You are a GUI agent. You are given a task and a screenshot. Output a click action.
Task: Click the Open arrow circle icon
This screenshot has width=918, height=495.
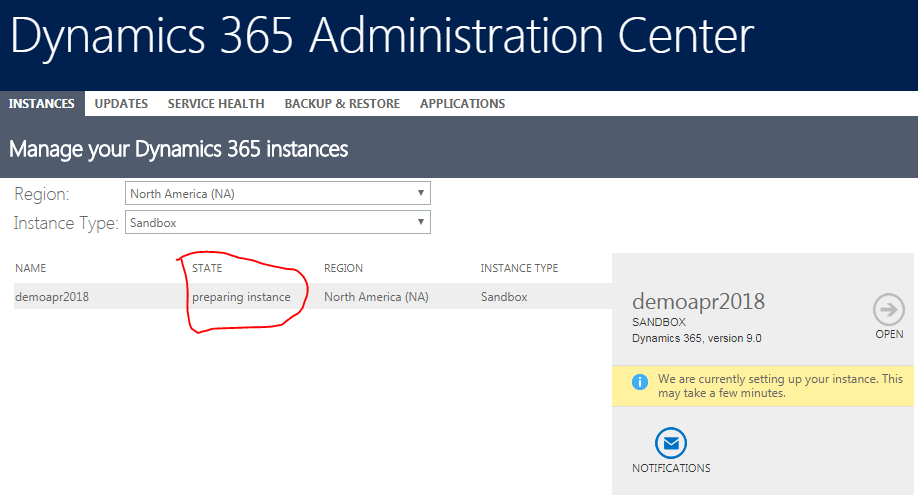[888, 308]
